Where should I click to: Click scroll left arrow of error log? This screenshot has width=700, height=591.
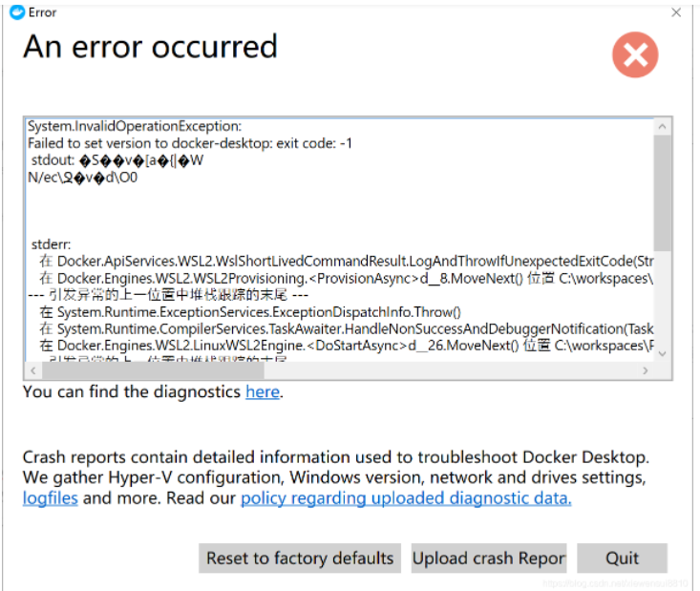coord(33,370)
